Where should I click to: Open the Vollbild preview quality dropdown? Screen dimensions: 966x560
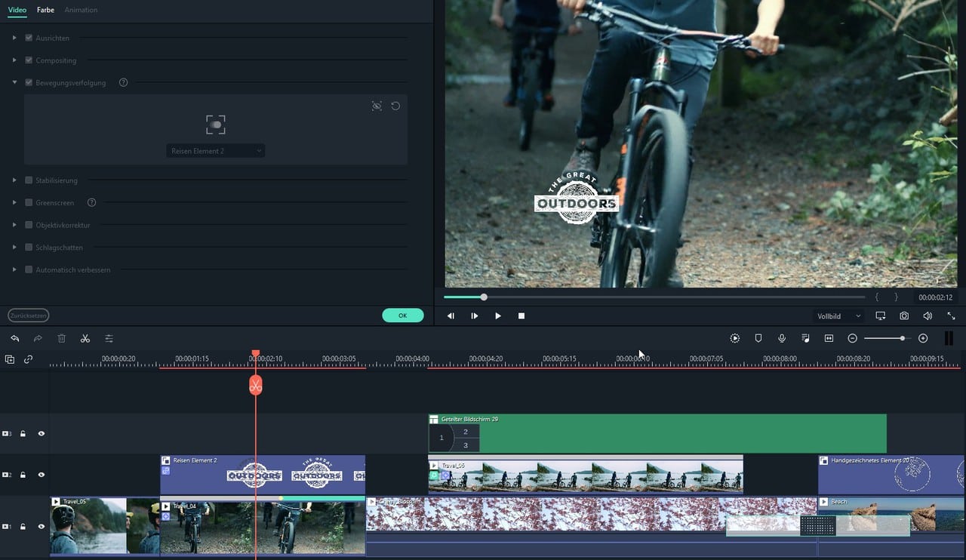(x=838, y=316)
